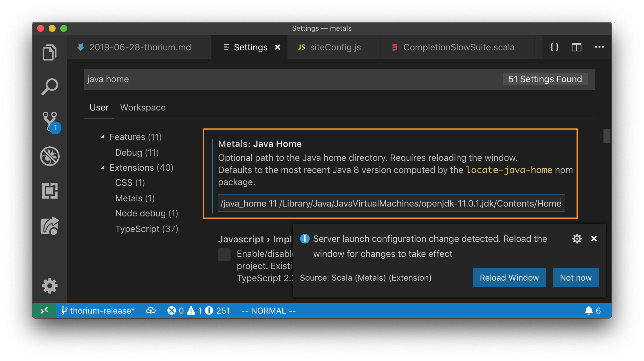Dismiss the notification with Not now
This screenshot has width=644, height=361.
coord(576,277)
